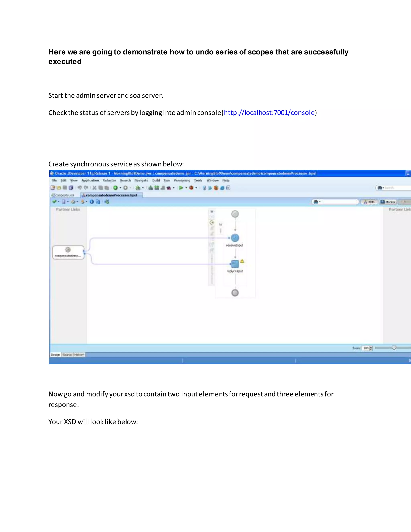This screenshot has height=532, width=411.
Task: Switch to BPEL view mode
Action: click(369, 202)
